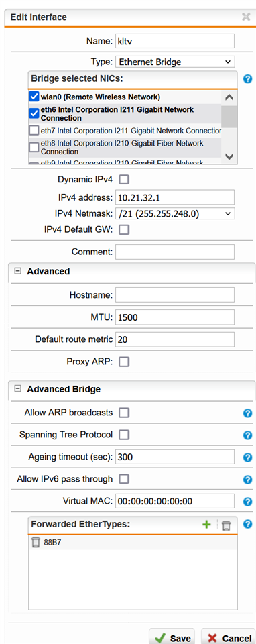Screen dimensions: 256x644
Task: Open the IPv4 Netmask dropdown
Action: [175, 213]
